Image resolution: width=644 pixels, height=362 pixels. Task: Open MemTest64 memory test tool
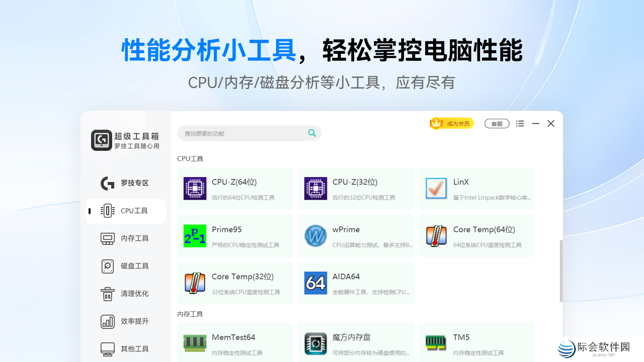[x=234, y=342]
